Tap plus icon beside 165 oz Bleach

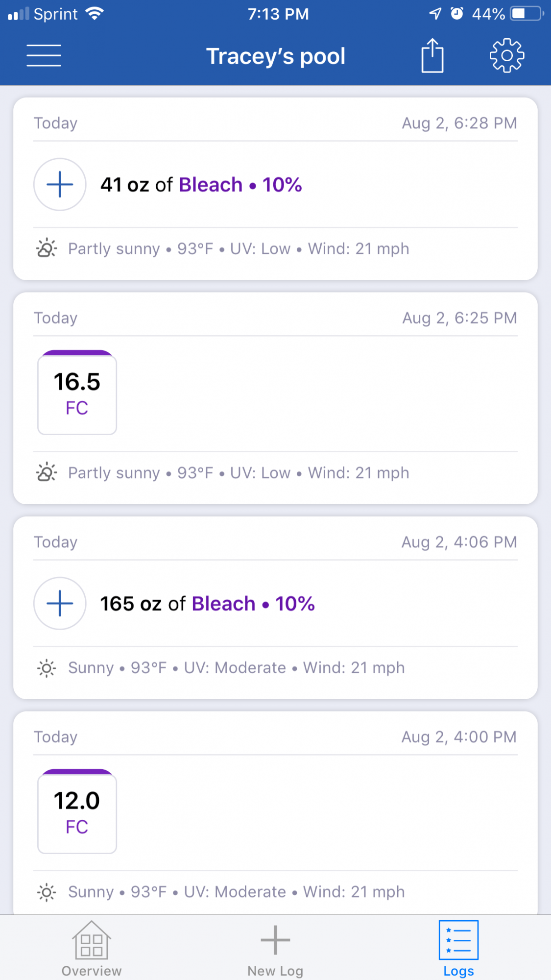click(x=60, y=604)
